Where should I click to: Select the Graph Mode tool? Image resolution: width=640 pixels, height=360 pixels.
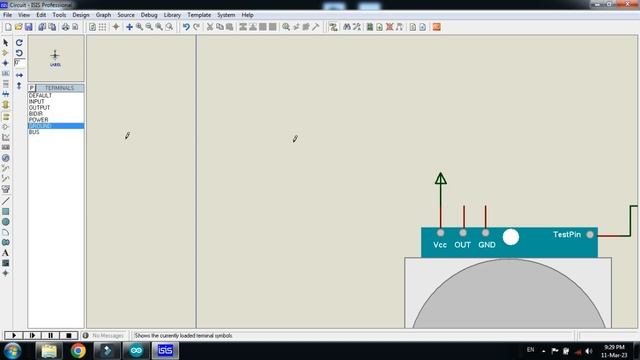point(5,138)
